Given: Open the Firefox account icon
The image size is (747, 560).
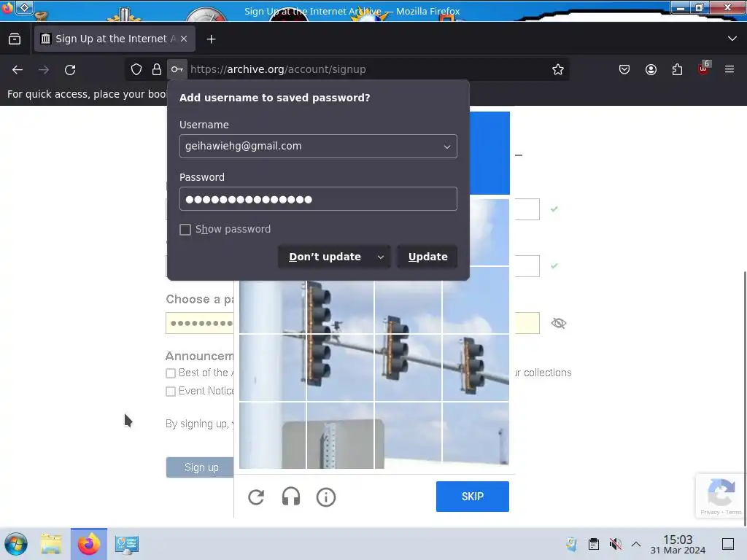Looking at the screenshot, I should pyautogui.click(x=651, y=69).
